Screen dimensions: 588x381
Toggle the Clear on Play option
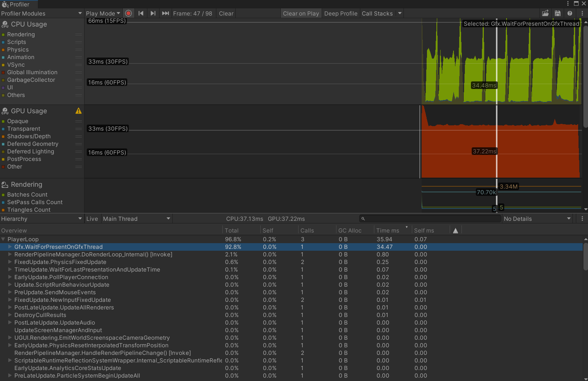point(301,13)
